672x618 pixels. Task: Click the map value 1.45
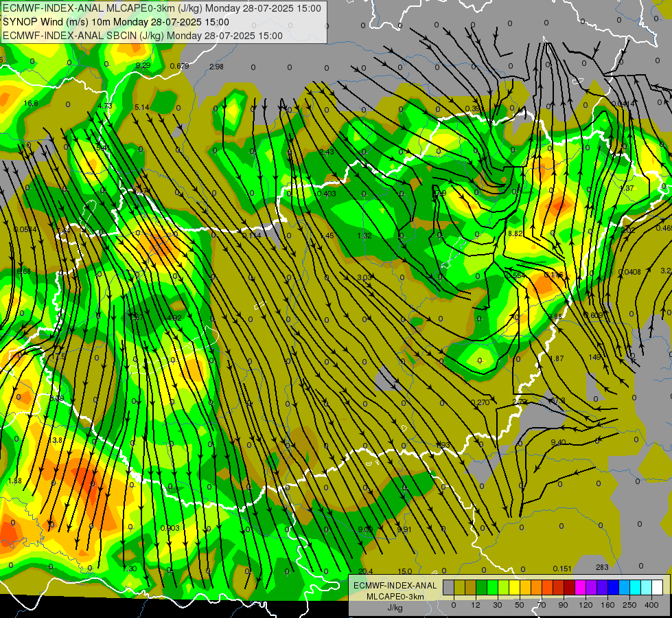coord(327,236)
